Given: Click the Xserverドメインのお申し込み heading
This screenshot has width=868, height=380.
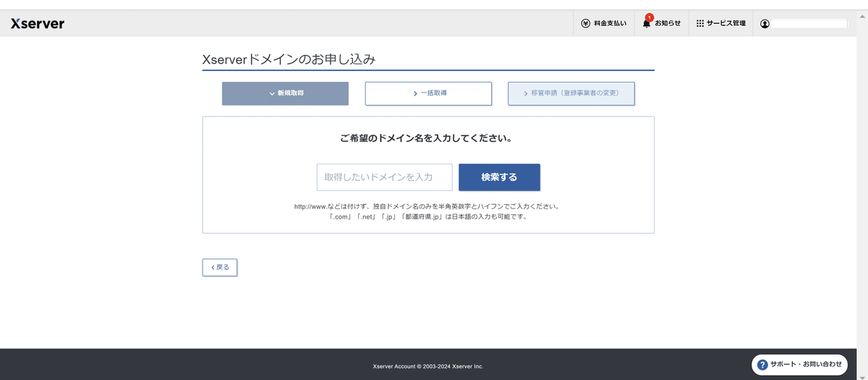Looking at the screenshot, I should [289, 59].
